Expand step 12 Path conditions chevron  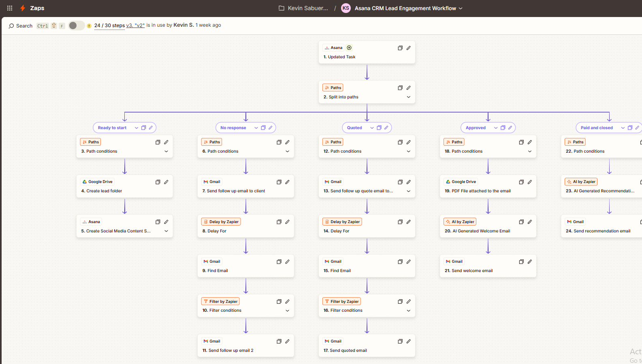[x=409, y=151]
